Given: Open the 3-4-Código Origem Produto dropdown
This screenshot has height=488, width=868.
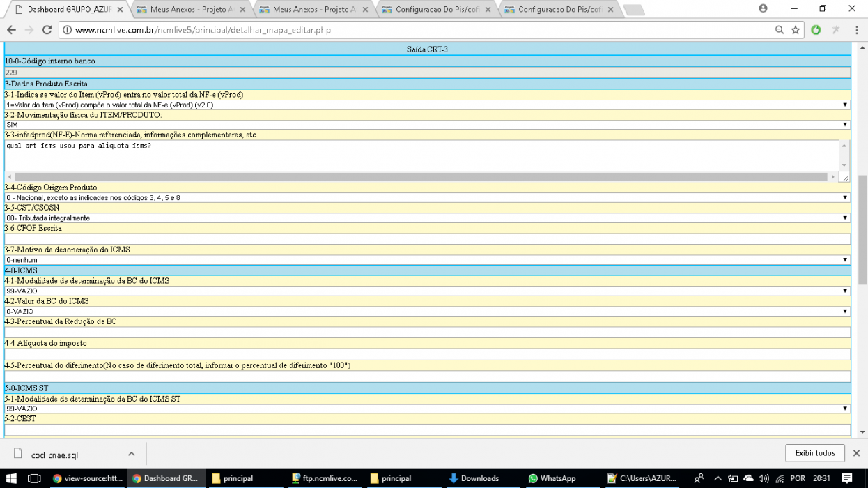Looking at the screenshot, I should (x=427, y=198).
